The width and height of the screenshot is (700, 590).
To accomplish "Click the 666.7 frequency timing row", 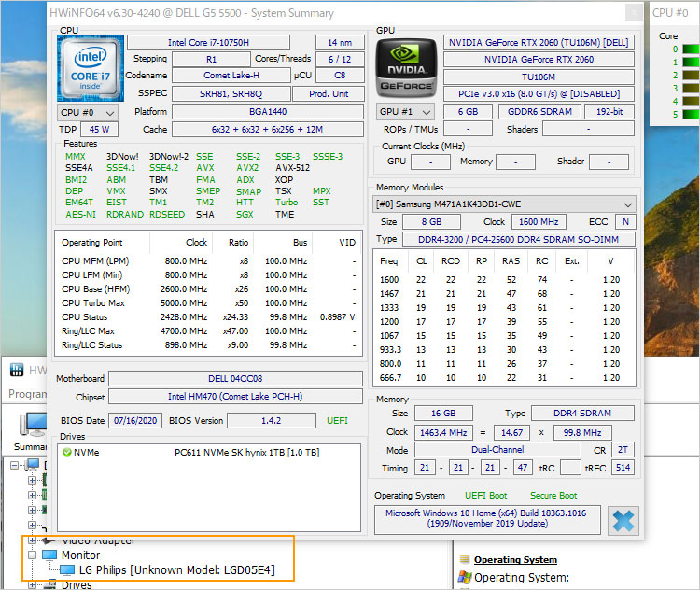I will 504,378.
